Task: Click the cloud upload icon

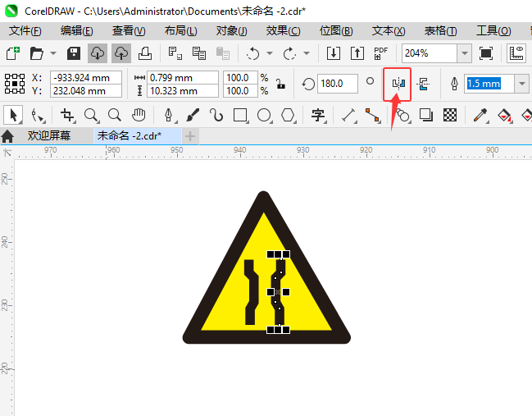Action: (x=121, y=53)
